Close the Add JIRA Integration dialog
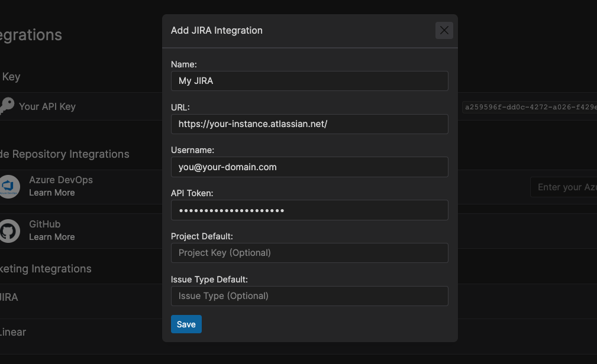 [444, 30]
